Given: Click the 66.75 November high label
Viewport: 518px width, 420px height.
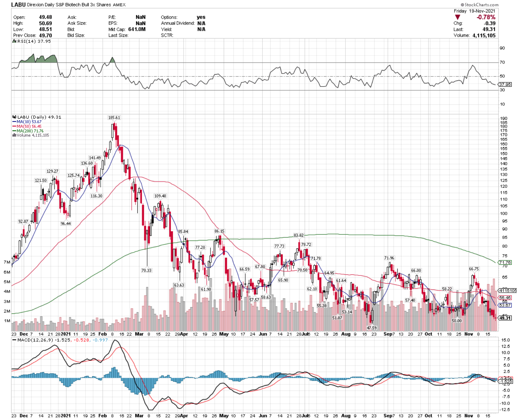Looking at the screenshot, I should [474, 269].
